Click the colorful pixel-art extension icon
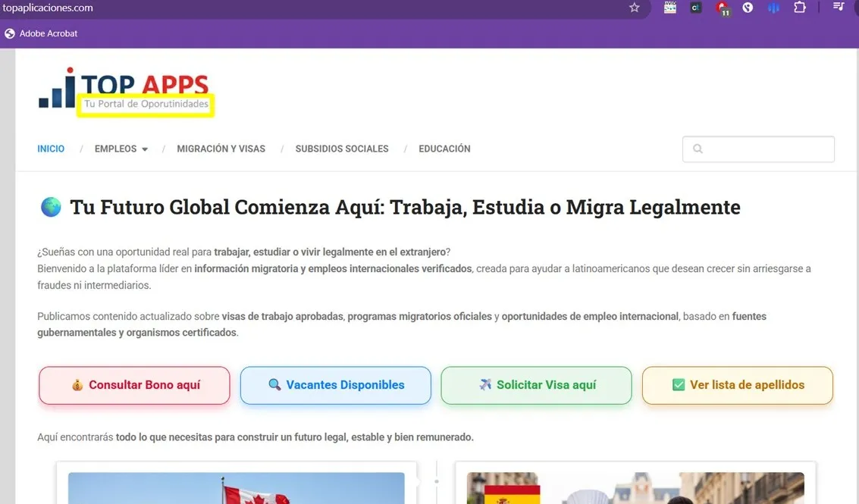The image size is (859, 504). 669,8
